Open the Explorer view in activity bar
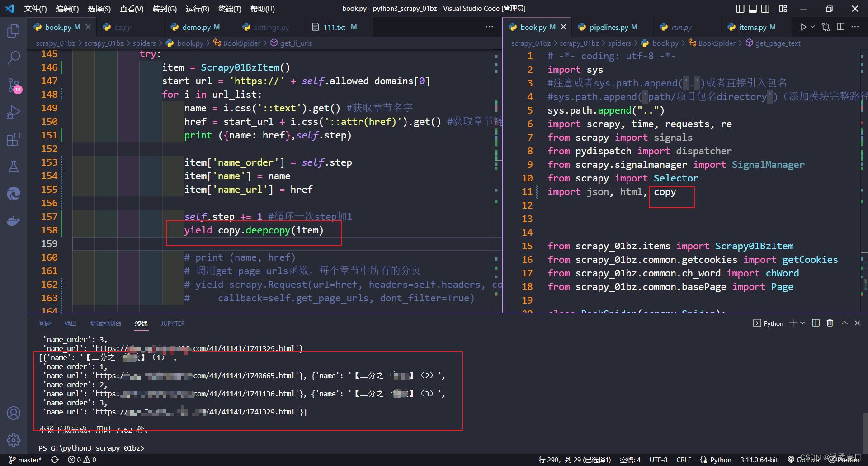This screenshot has width=868, height=466. (x=14, y=31)
